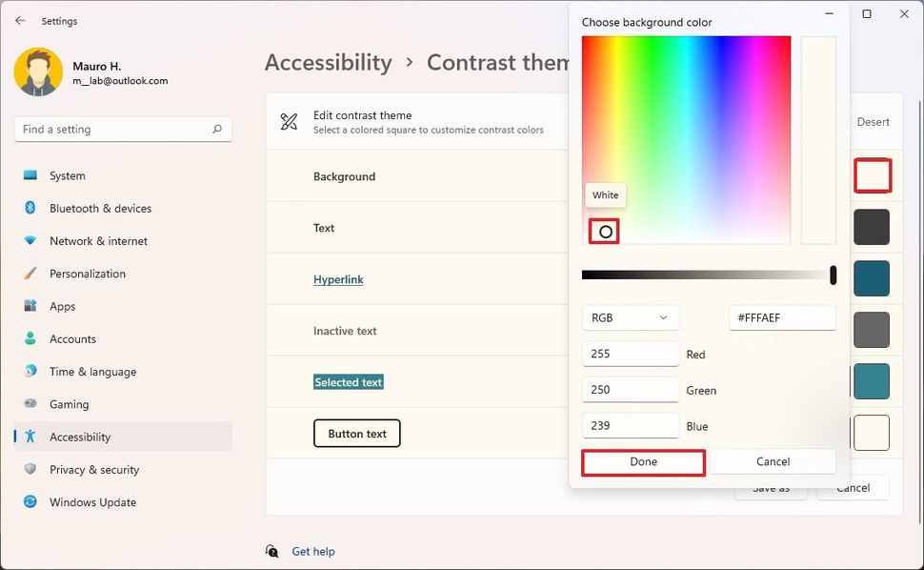
Task: Click the Gaming controller icon
Action: coord(31,404)
